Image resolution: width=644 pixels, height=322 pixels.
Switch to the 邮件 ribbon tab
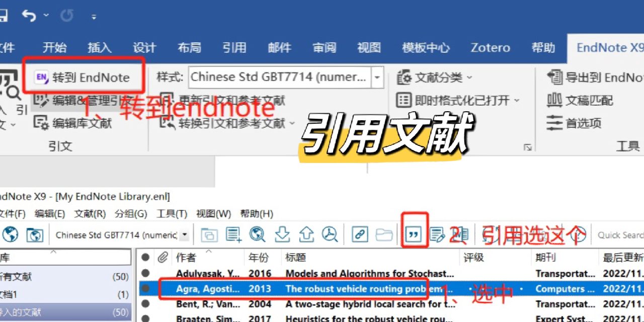click(279, 48)
